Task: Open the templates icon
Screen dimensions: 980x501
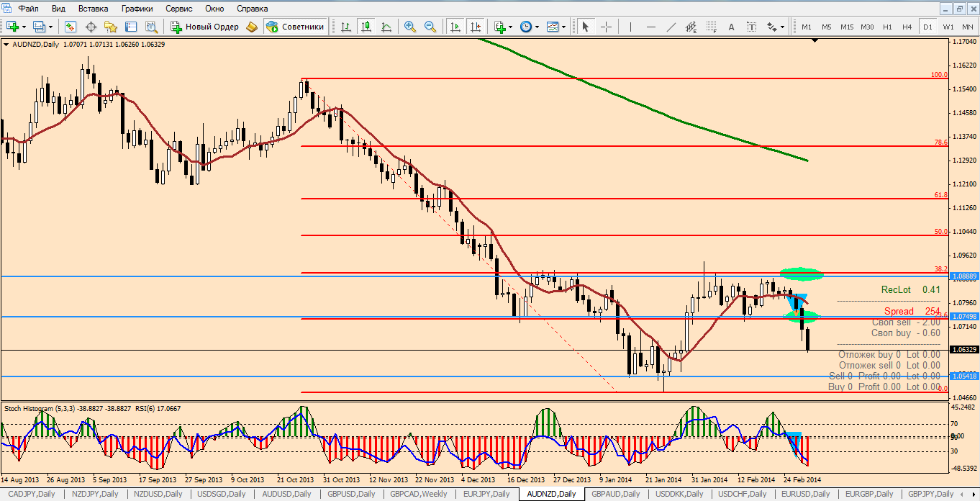Action: point(552,27)
